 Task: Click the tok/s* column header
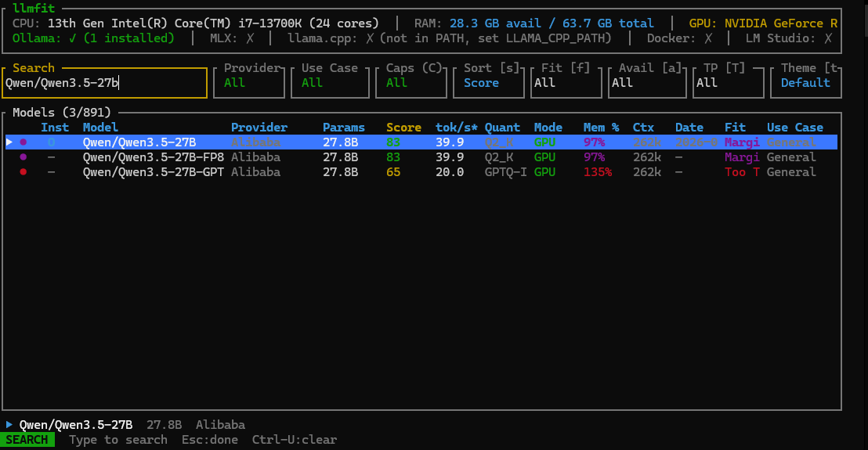pyautogui.click(x=456, y=127)
